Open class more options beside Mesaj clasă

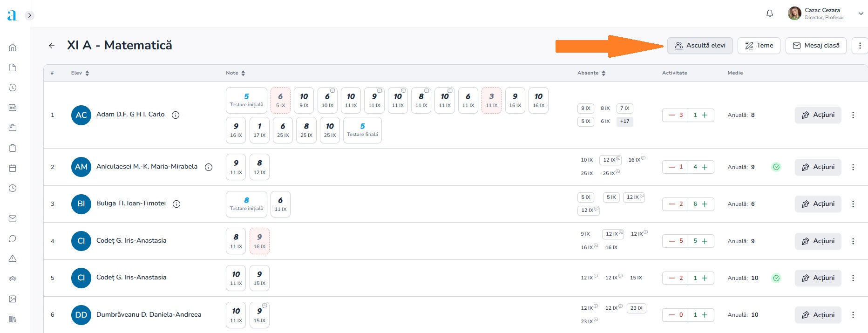click(860, 46)
